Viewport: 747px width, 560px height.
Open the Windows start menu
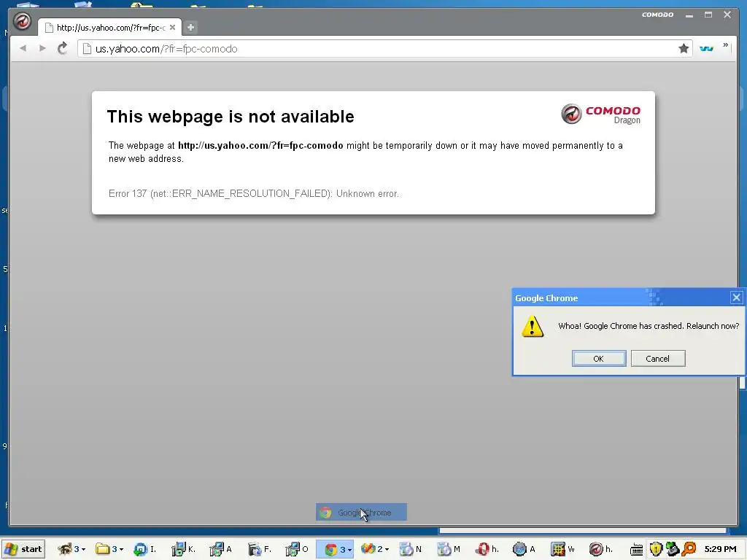[x=23, y=549]
